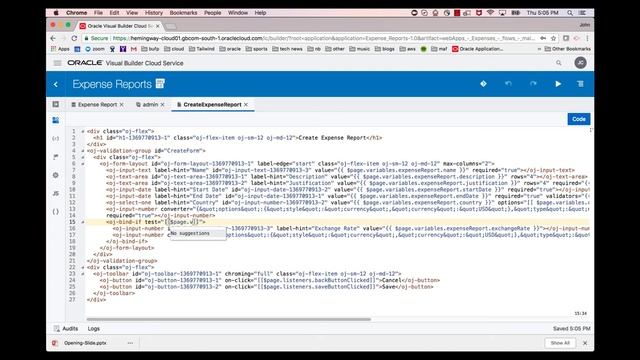
Task: Close the admin tab
Action: [162, 105]
